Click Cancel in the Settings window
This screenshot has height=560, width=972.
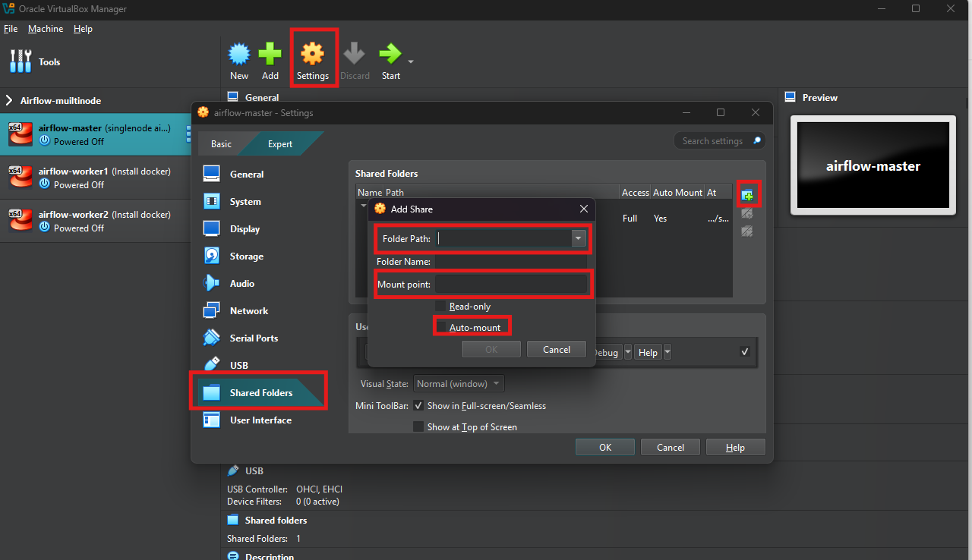pos(671,447)
